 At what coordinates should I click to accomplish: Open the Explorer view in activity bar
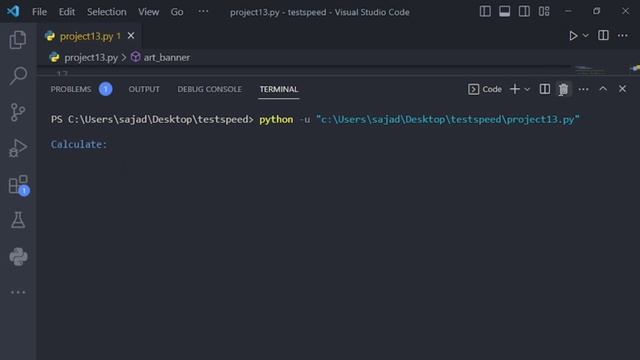coord(18,40)
